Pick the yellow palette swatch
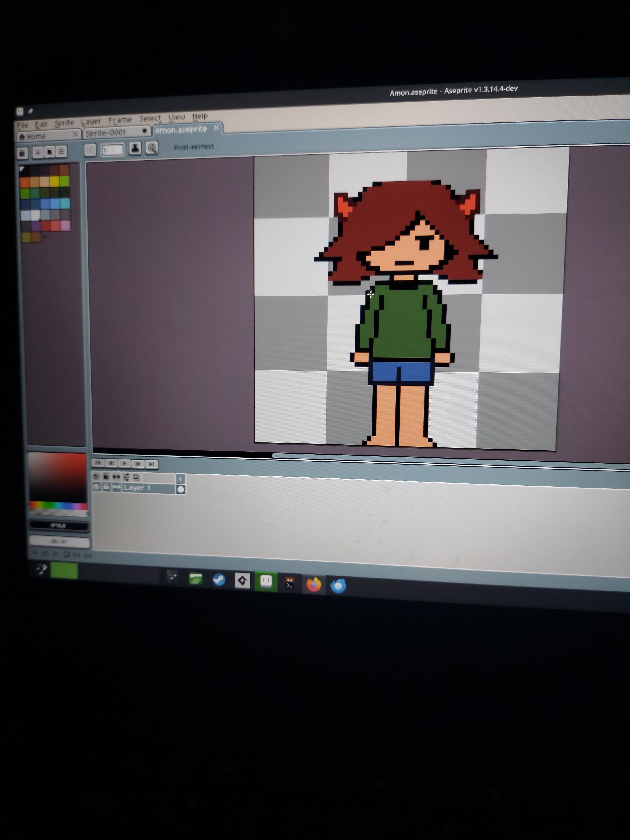Viewport: 630px width, 840px height. pyautogui.click(x=54, y=181)
